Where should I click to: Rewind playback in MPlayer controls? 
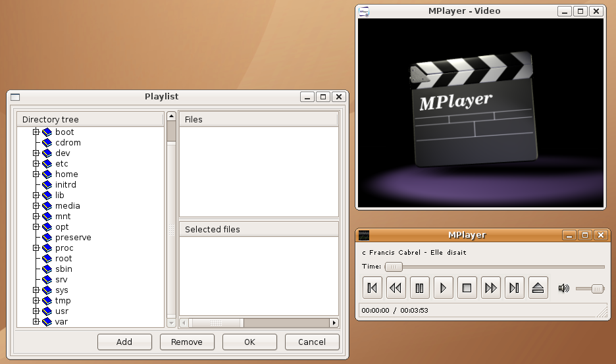tap(396, 288)
